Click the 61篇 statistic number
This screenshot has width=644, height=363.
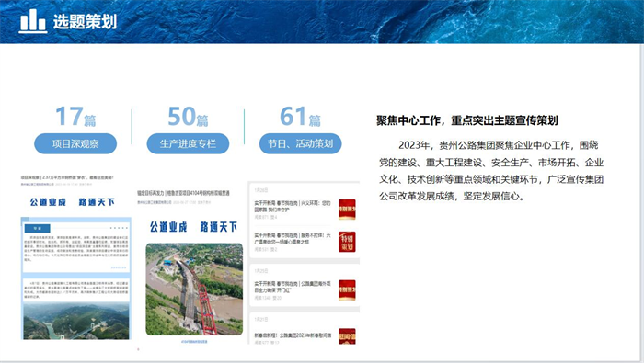(x=300, y=117)
